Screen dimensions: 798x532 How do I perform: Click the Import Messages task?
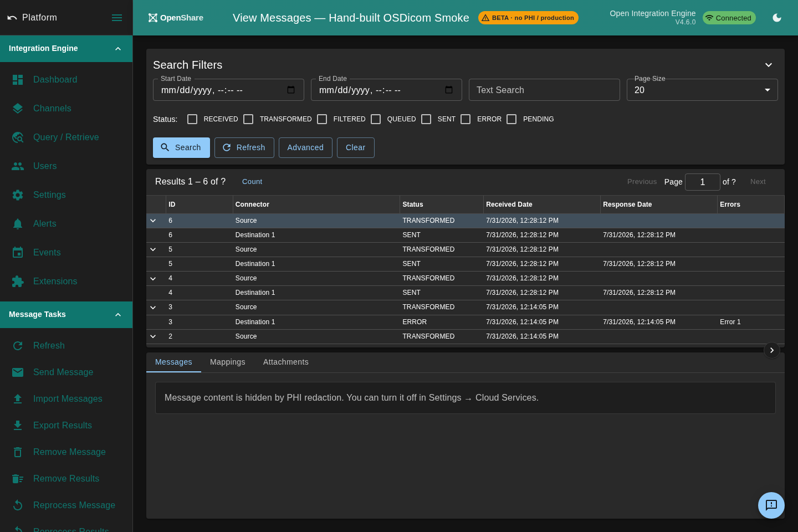point(66,399)
